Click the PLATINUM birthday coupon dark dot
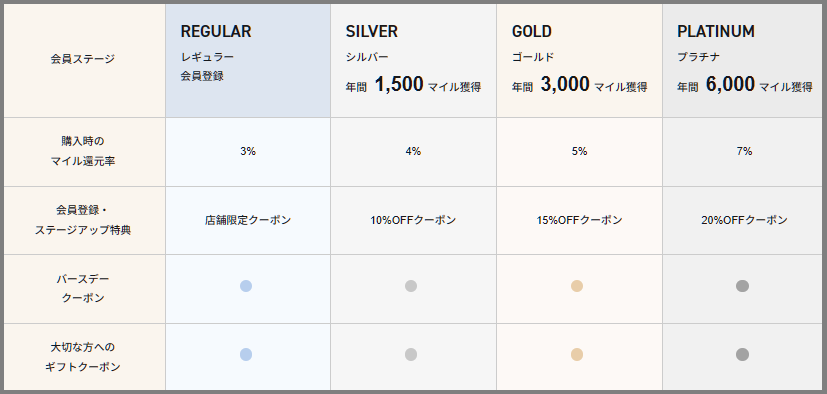827x394 pixels. click(x=743, y=286)
